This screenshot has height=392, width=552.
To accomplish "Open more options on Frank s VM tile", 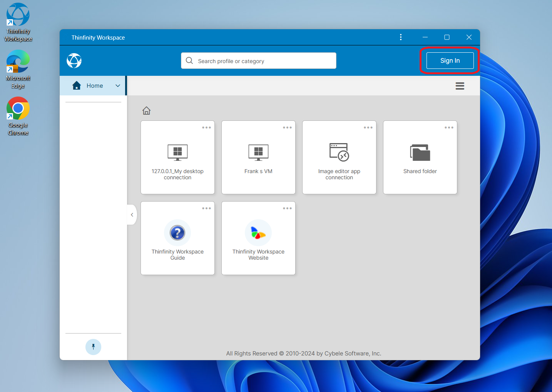I will (x=287, y=128).
